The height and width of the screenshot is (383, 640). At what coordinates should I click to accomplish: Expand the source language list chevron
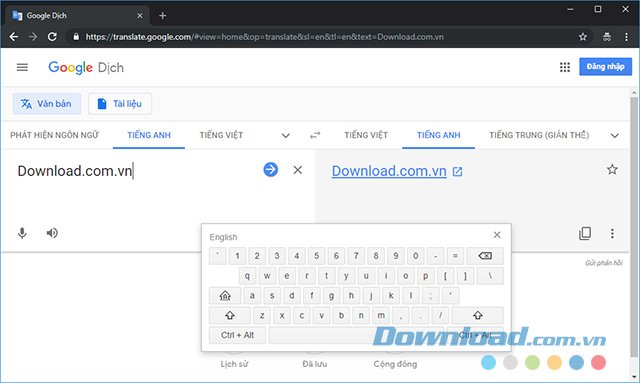[286, 136]
